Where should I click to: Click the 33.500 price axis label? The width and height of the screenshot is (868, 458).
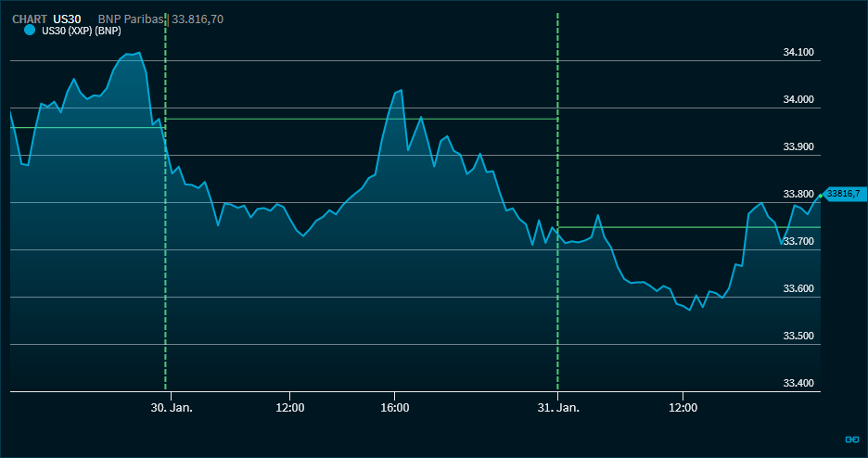[798, 336]
